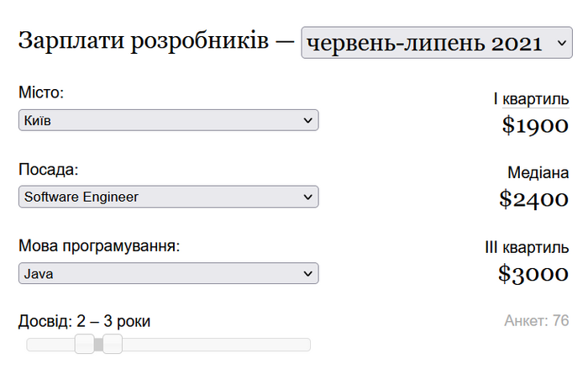Expand the programming language dropdown showing Java
Viewport: 588px width, 374px height.
click(x=168, y=273)
